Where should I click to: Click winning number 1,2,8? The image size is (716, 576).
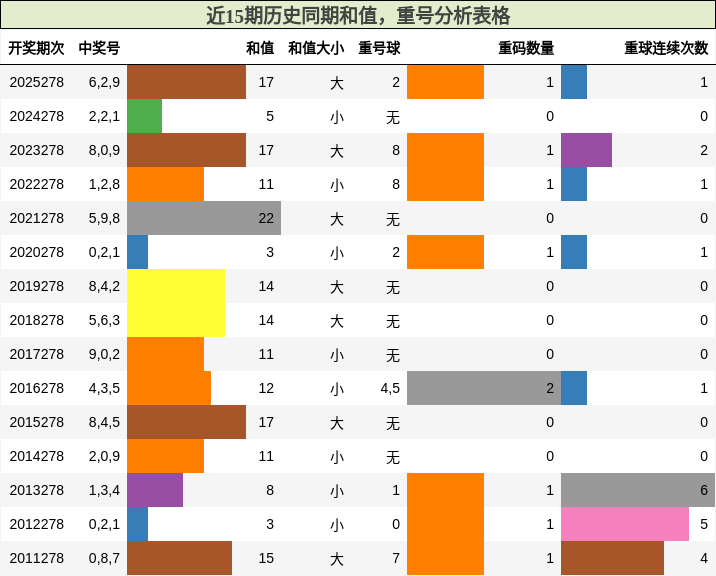[x=105, y=184]
